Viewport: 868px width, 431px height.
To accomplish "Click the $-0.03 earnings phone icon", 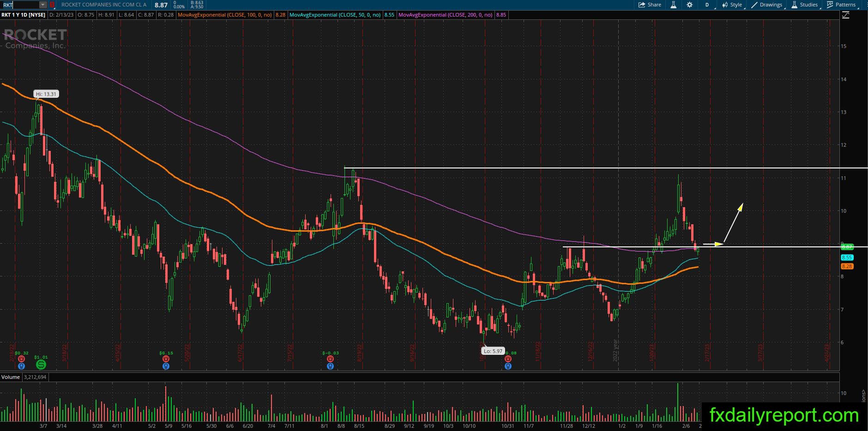I will (x=330, y=359).
